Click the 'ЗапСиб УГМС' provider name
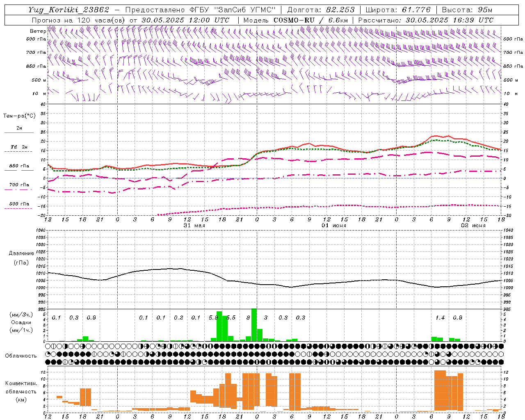 point(245,10)
